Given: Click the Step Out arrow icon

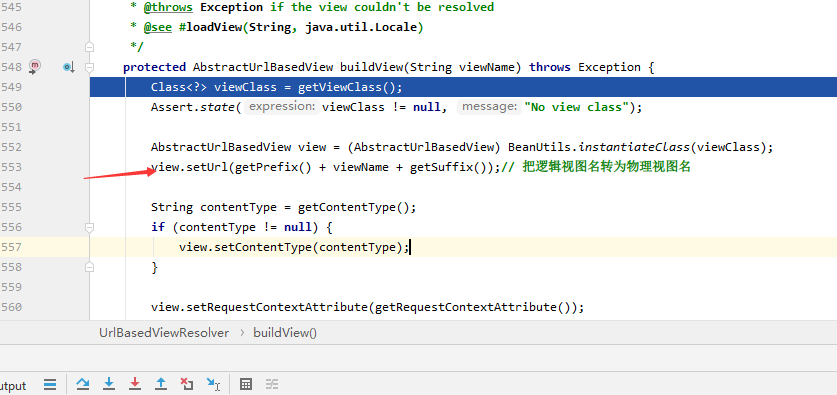Looking at the screenshot, I should pos(161,384).
